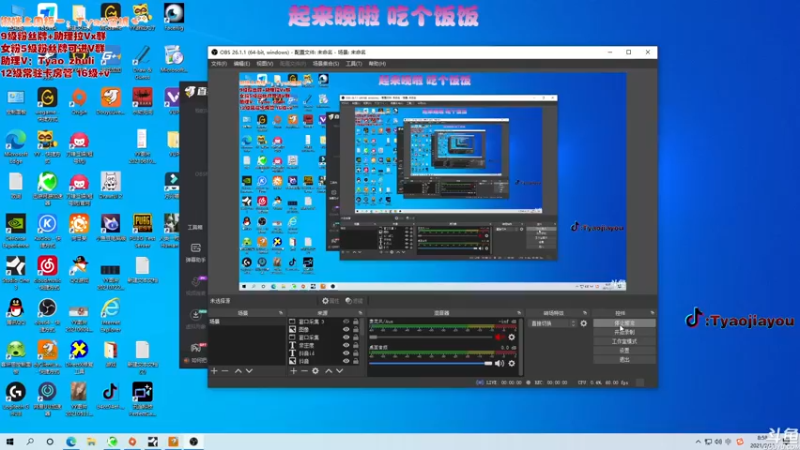The height and width of the screenshot is (450, 800).
Task: Move the scene down in the scenes list
Action: coord(249,371)
